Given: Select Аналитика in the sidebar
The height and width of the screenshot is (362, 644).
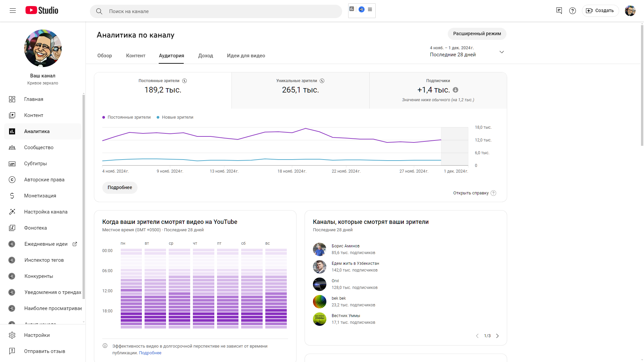Looking at the screenshot, I should pos(43,131).
